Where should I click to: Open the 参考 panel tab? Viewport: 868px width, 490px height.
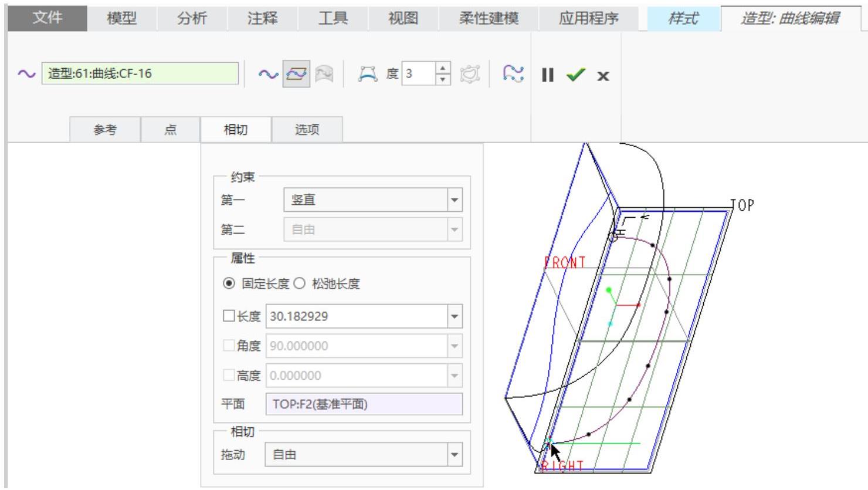tap(105, 130)
